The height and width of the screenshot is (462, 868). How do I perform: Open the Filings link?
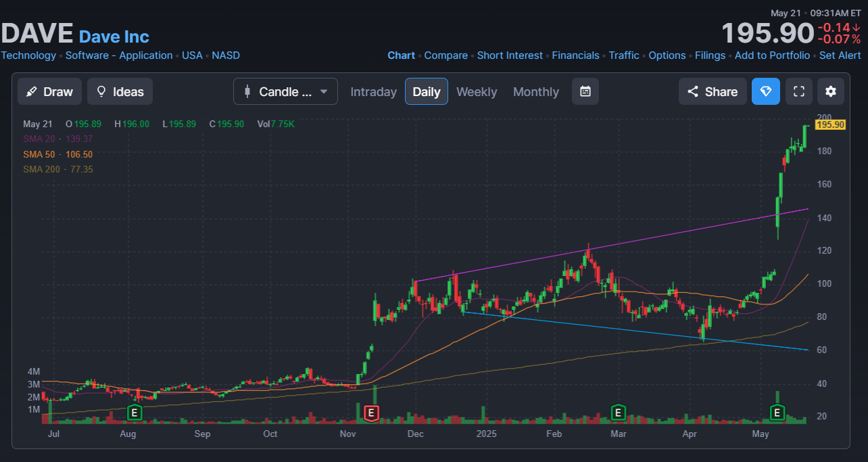pyautogui.click(x=710, y=55)
